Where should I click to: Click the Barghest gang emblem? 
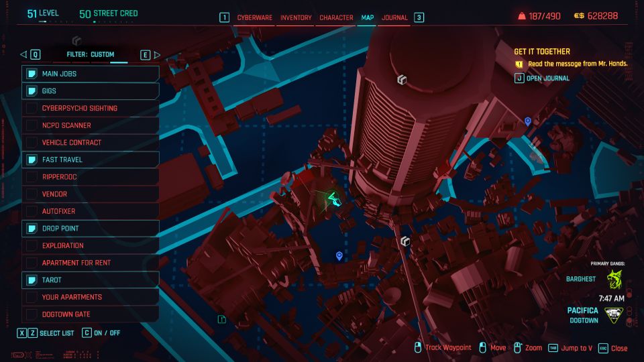point(614,280)
